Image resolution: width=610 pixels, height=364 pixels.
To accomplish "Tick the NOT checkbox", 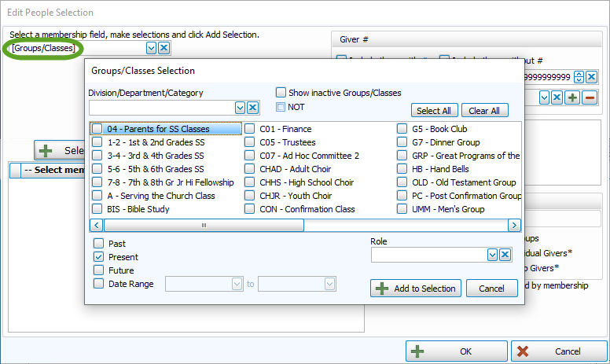I will coord(281,107).
